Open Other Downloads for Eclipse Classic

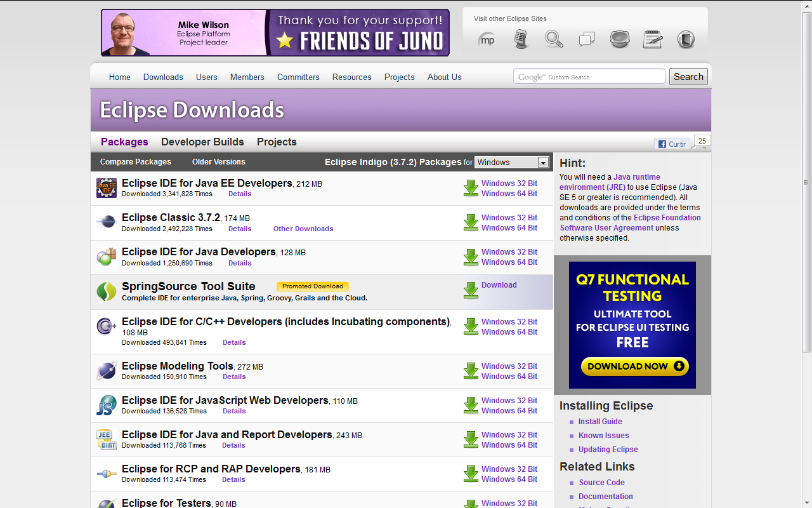click(x=303, y=229)
